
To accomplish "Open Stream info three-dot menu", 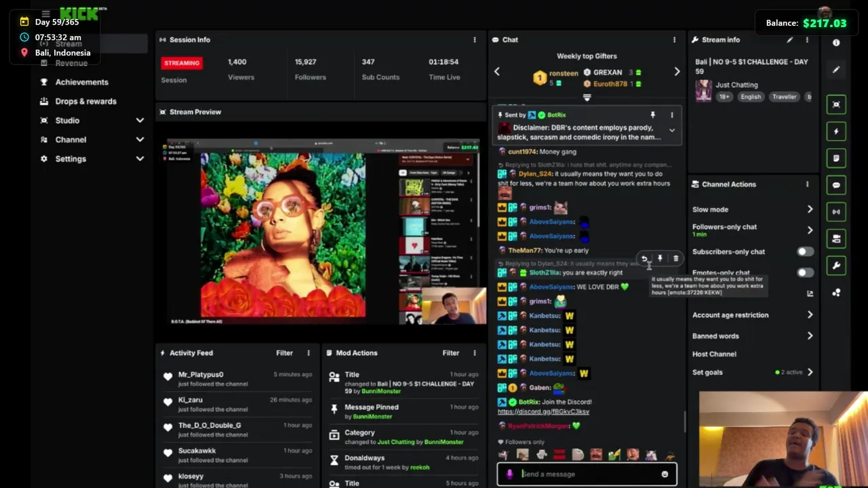I will click(x=807, y=40).
